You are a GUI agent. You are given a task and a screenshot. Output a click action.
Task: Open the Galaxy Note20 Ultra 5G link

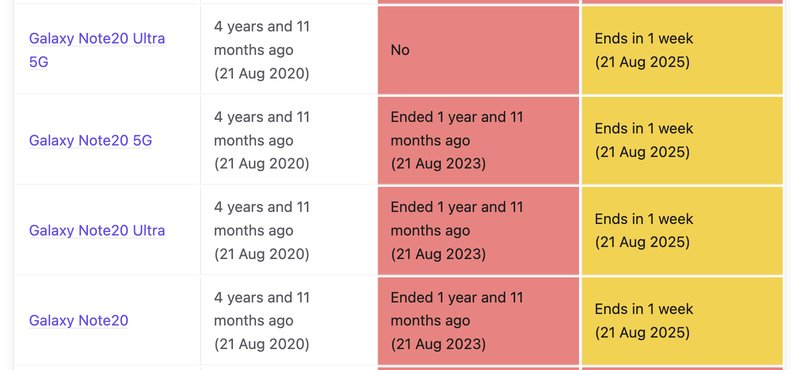click(97, 50)
